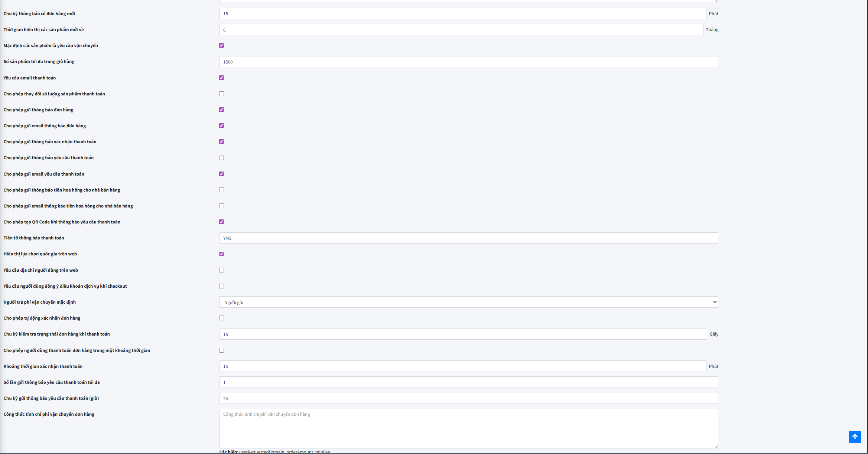Click the 'Tiền tố thông báo thanh toán' field

(x=468, y=238)
